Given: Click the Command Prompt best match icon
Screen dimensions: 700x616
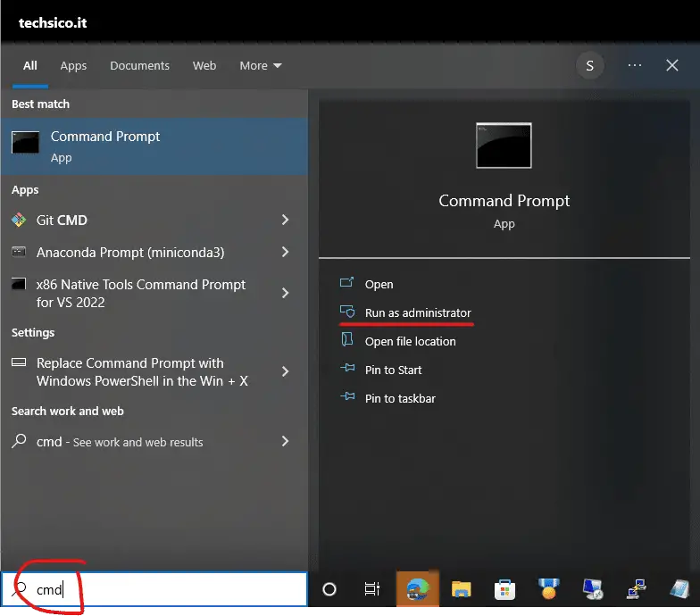Looking at the screenshot, I should [25, 143].
